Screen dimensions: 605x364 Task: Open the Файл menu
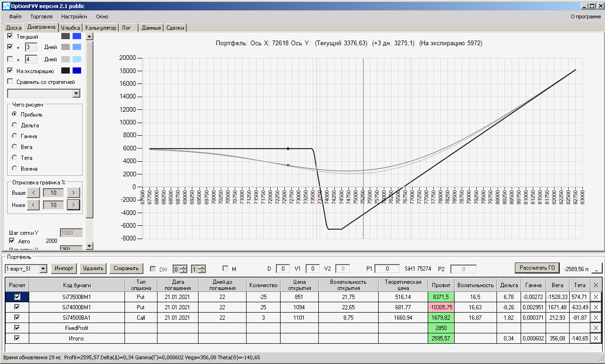pyautogui.click(x=15, y=17)
